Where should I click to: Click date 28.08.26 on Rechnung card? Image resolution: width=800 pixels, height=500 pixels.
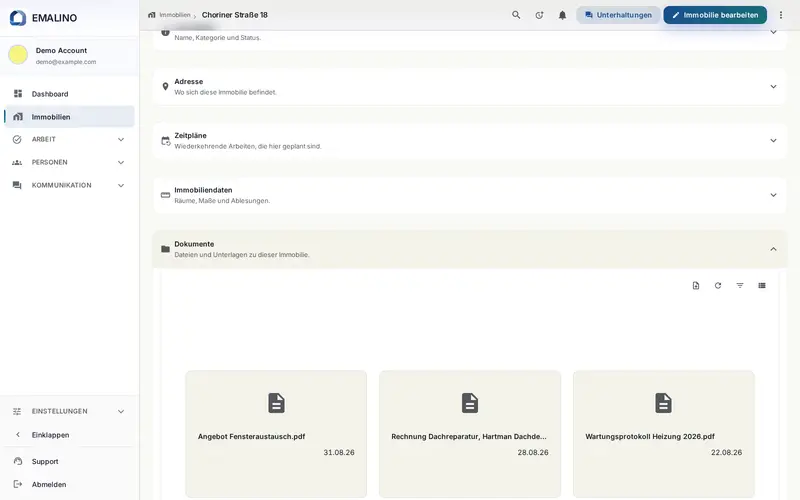point(533,453)
